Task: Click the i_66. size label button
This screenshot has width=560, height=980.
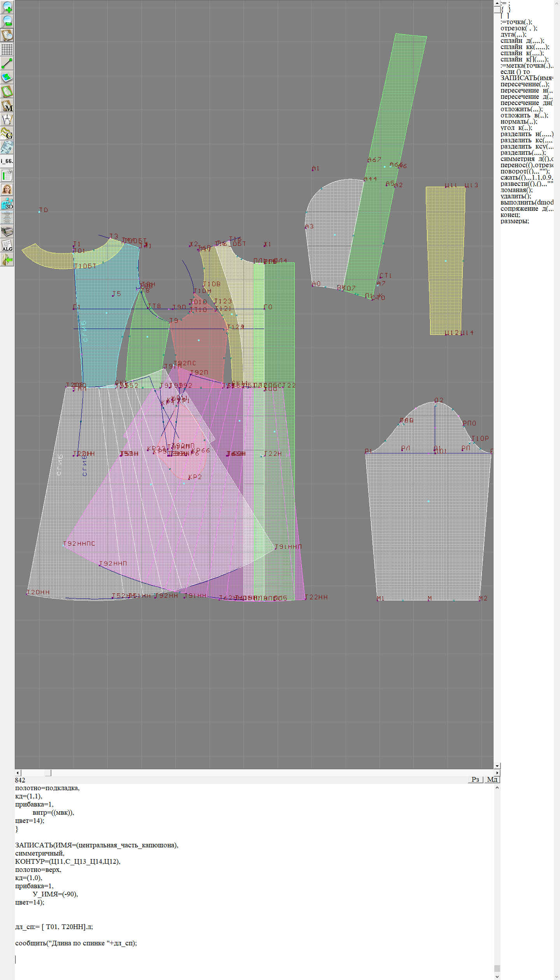Action: (7, 161)
